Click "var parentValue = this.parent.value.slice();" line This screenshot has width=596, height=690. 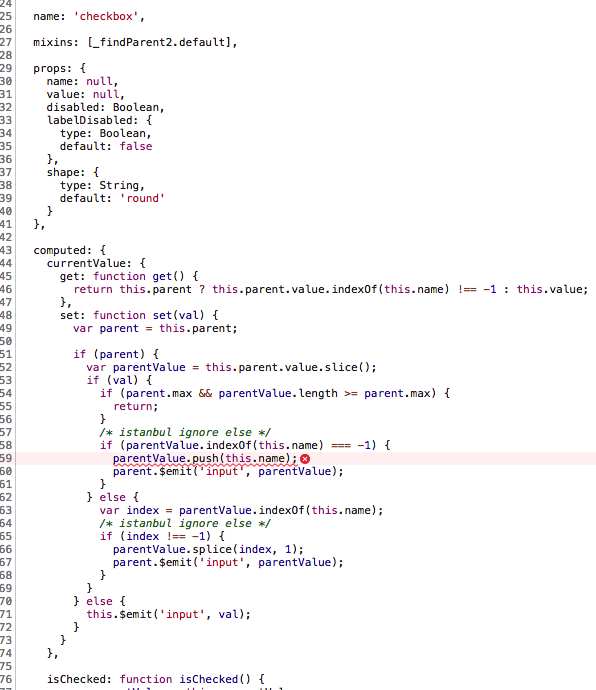(231, 367)
